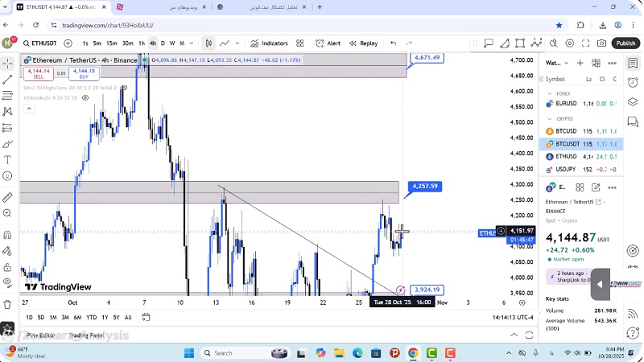Click the ruler Measure tool
The width and height of the screenshot is (644, 362).
click(x=7, y=197)
